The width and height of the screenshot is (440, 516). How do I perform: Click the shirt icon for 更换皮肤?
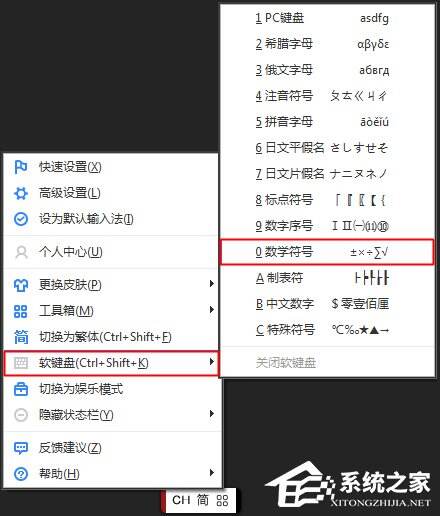(21, 285)
